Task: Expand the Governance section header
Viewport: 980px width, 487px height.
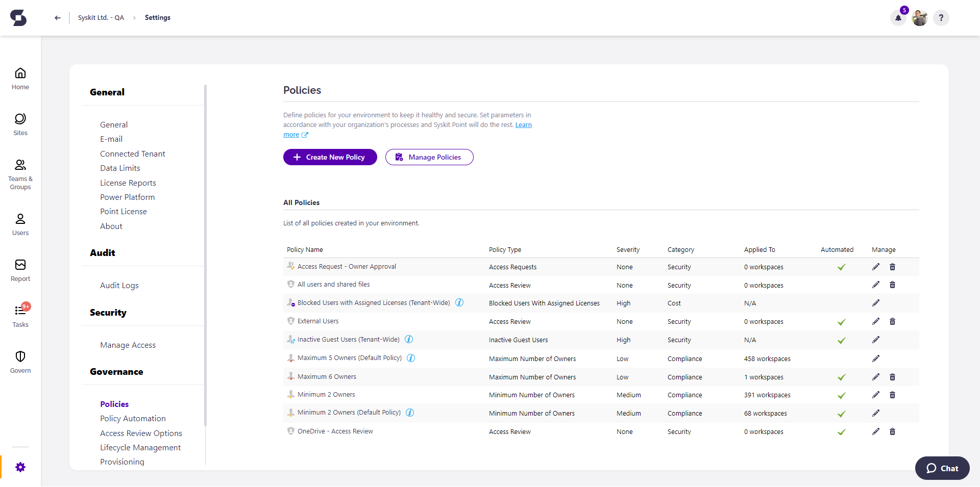Action: tap(116, 372)
